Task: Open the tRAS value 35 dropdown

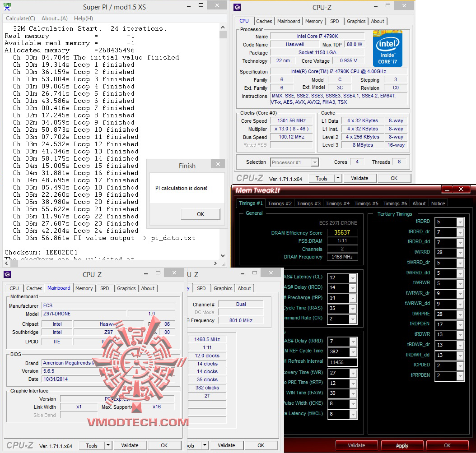Action: pos(353,308)
